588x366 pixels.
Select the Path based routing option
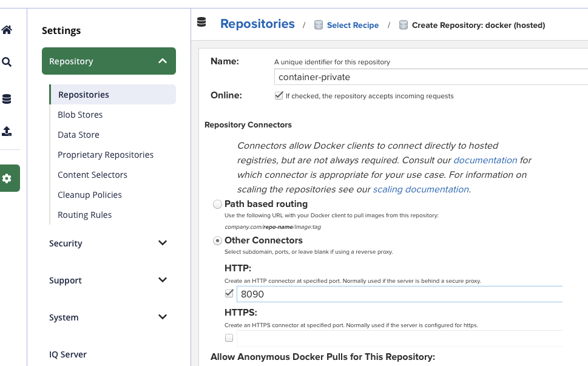pos(217,205)
